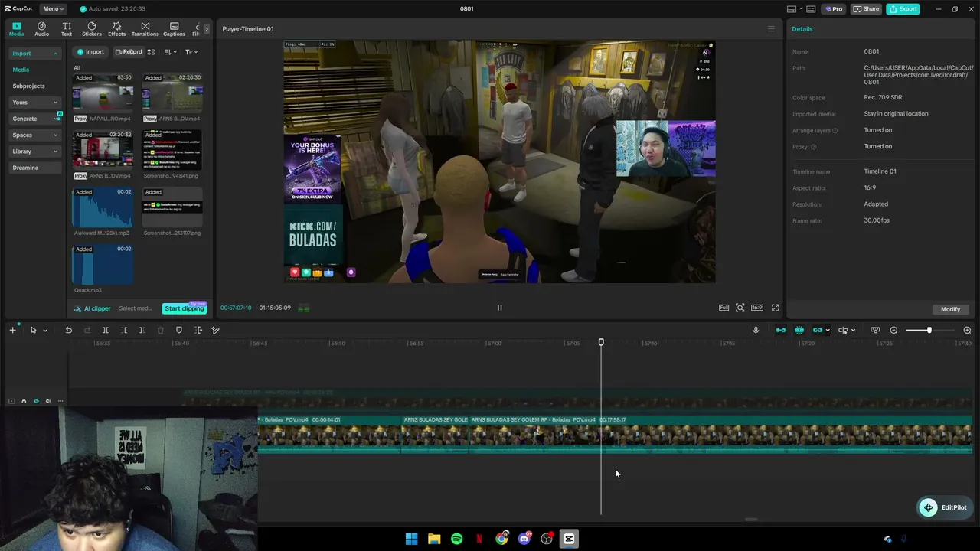
Task: Zoom in the timeline
Action: click(967, 330)
